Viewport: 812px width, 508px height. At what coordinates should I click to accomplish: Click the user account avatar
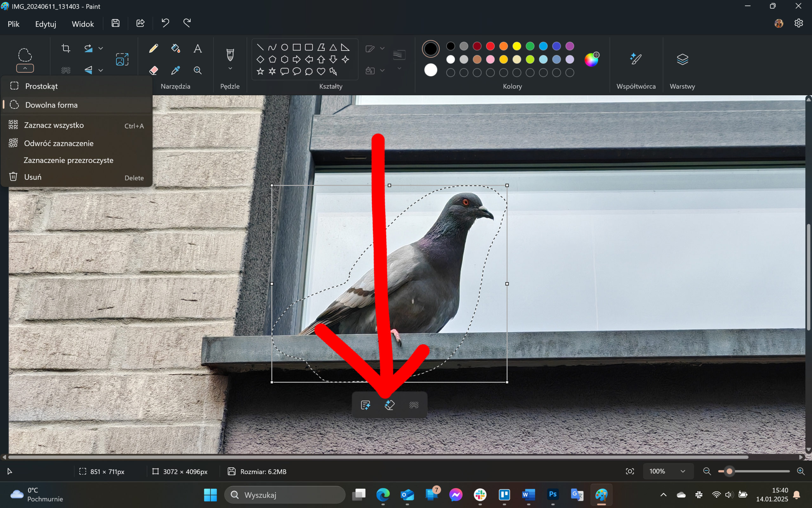click(x=779, y=23)
